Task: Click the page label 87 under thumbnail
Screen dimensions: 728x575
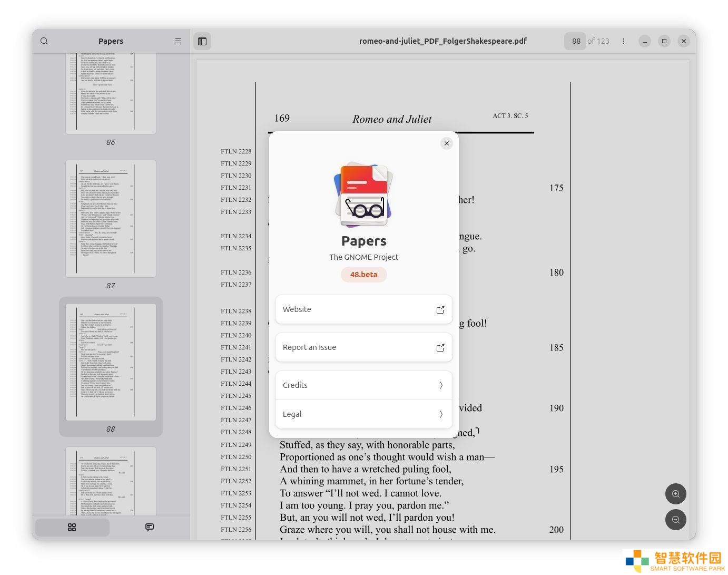Action: click(x=111, y=286)
